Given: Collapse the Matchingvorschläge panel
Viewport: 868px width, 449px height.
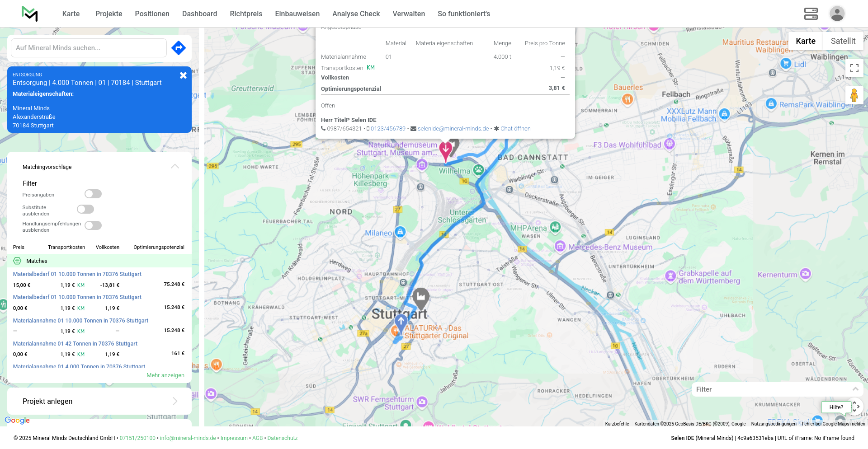Looking at the screenshot, I should [175, 167].
